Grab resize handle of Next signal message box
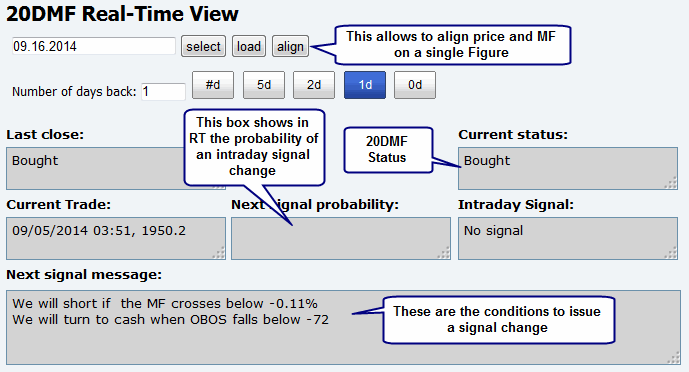The height and width of the screenshot is (372, 689). coord(673,358)
